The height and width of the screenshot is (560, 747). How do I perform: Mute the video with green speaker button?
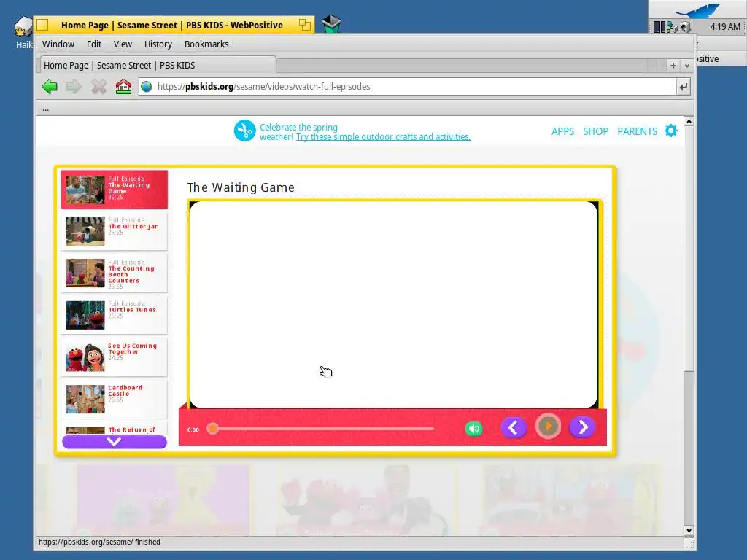473,429
